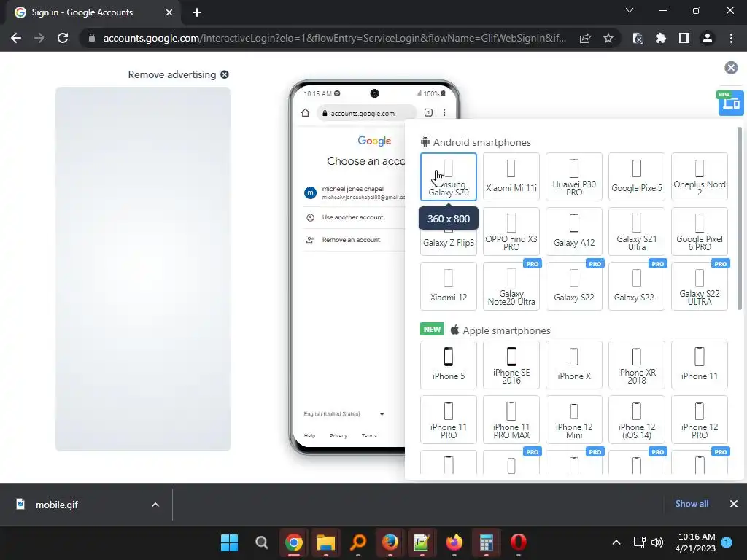Choose the Galaxy S21 Ultra device
Viewport: 747px width, 560px height.
pos(636,231)
